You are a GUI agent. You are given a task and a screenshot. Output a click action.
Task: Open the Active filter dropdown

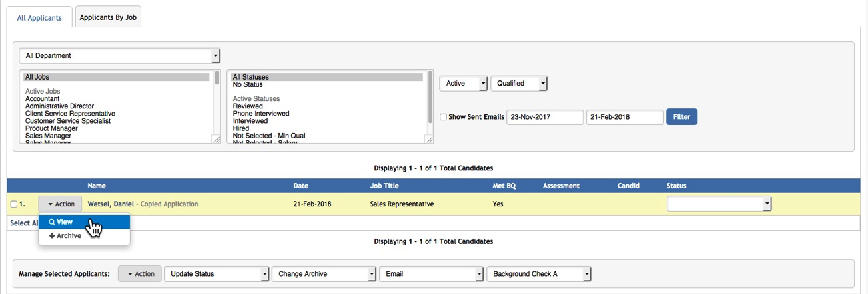[463, 84]
